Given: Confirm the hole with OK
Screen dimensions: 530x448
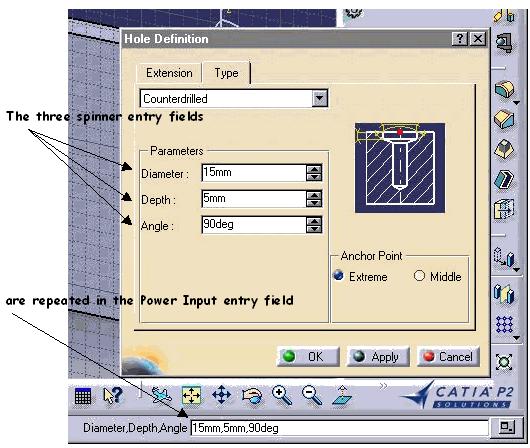Looking at the screenshot, I should [x=308, y=356].
